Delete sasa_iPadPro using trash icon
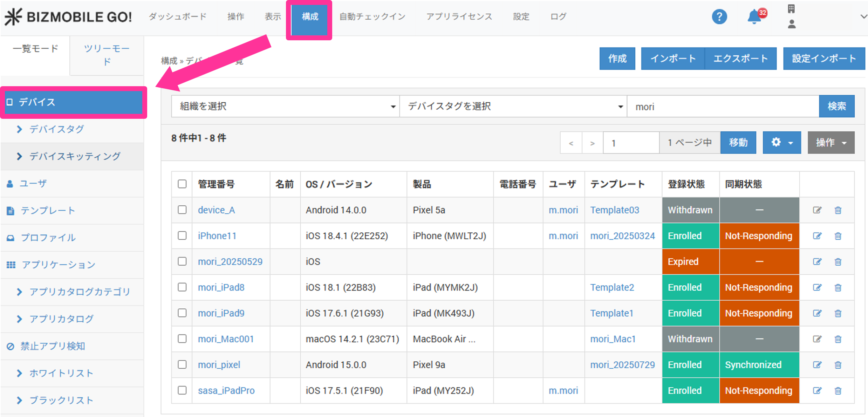 click(x=838, y=391)
